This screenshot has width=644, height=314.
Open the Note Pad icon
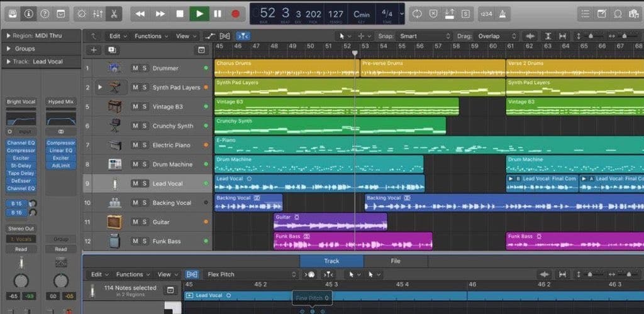tap(602, 13)
